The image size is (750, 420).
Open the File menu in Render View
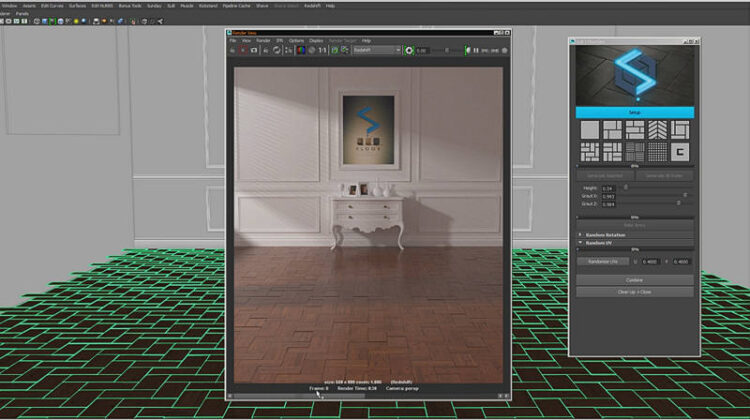233,41
